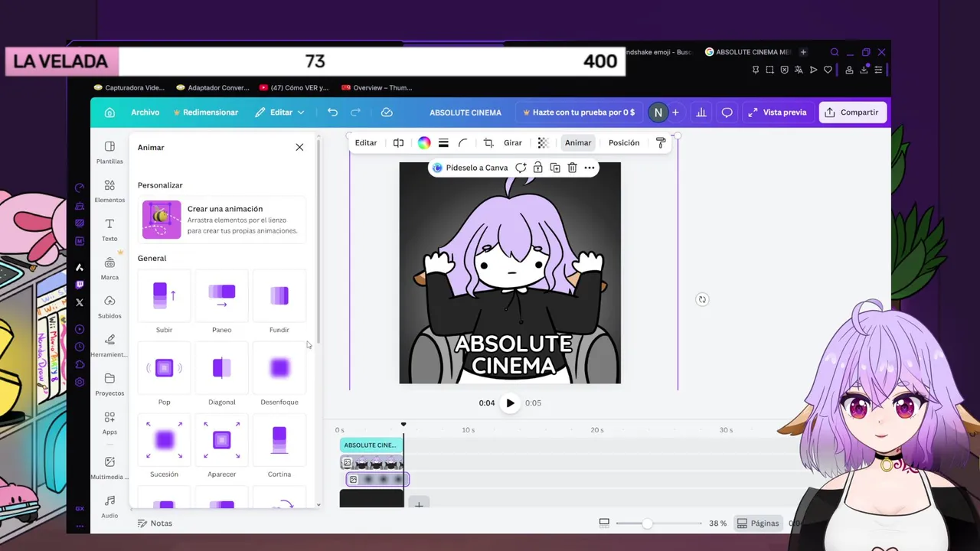
Task: Open the Proyectos folder panel
Action: 109,384
